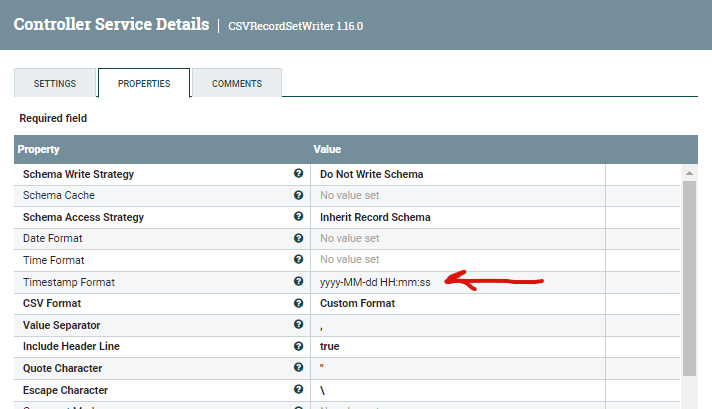Select the PROPERTIES tab

(x=144, y=83)
